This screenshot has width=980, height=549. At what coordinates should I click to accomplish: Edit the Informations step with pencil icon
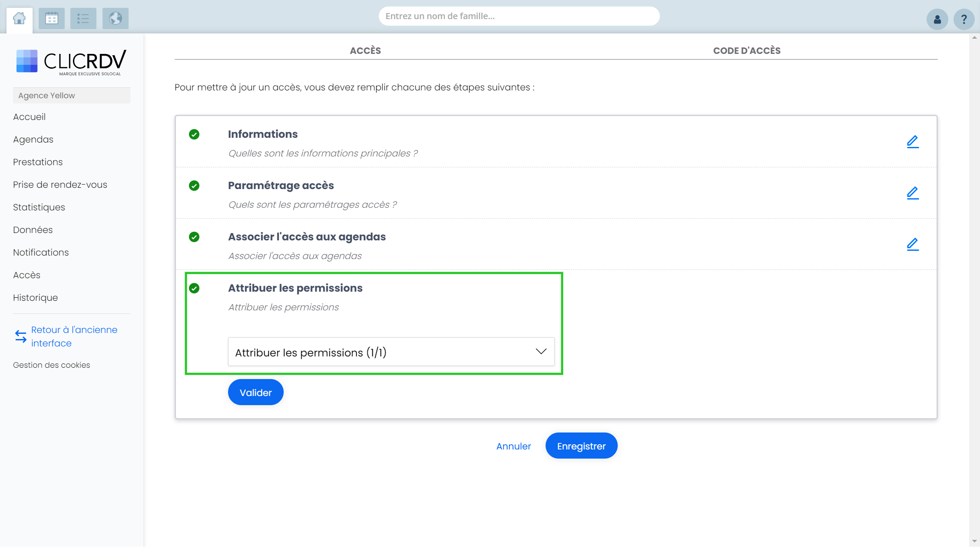(913, 142)
